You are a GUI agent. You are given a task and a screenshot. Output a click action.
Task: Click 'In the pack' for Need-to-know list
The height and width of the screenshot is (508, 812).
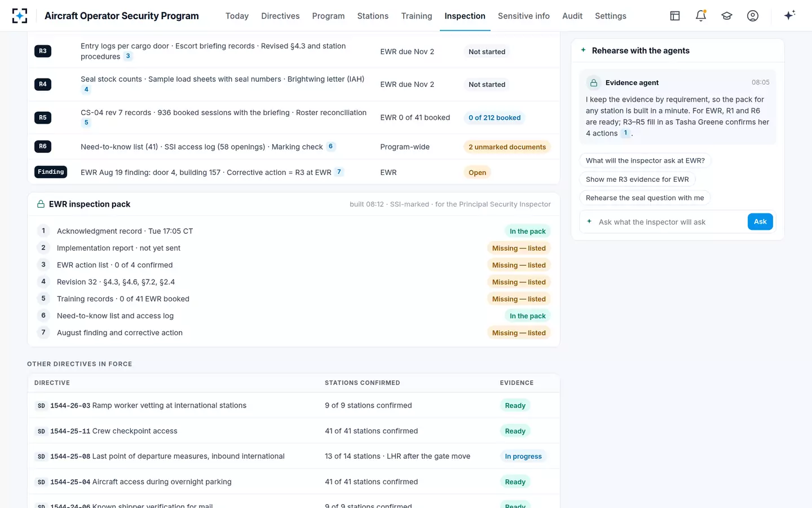tap(528, 316)
